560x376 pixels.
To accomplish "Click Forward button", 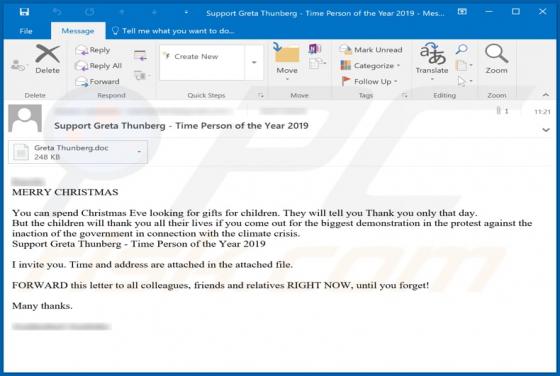I will [x=97, y=81].
